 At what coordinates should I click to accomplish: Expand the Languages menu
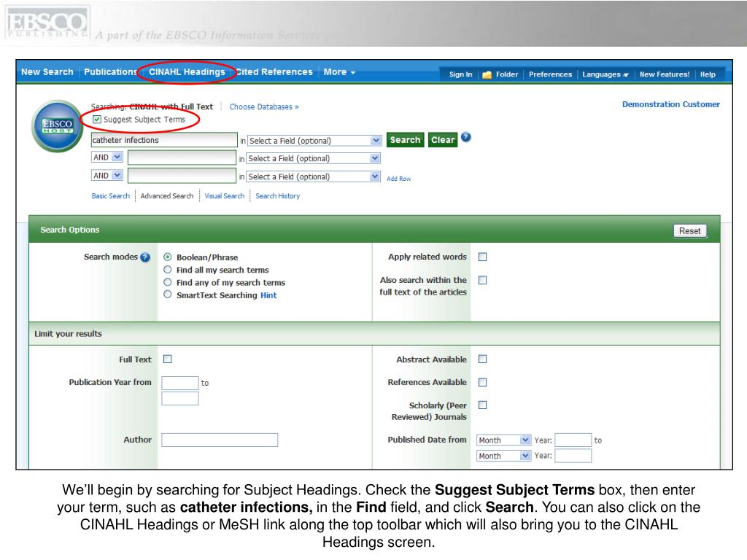point(605,74)
